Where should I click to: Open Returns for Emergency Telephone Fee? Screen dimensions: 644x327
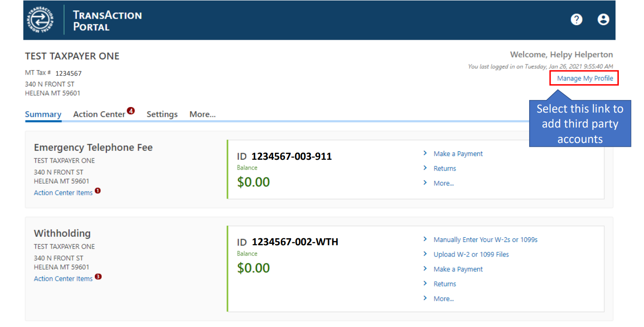pos(445,169)
